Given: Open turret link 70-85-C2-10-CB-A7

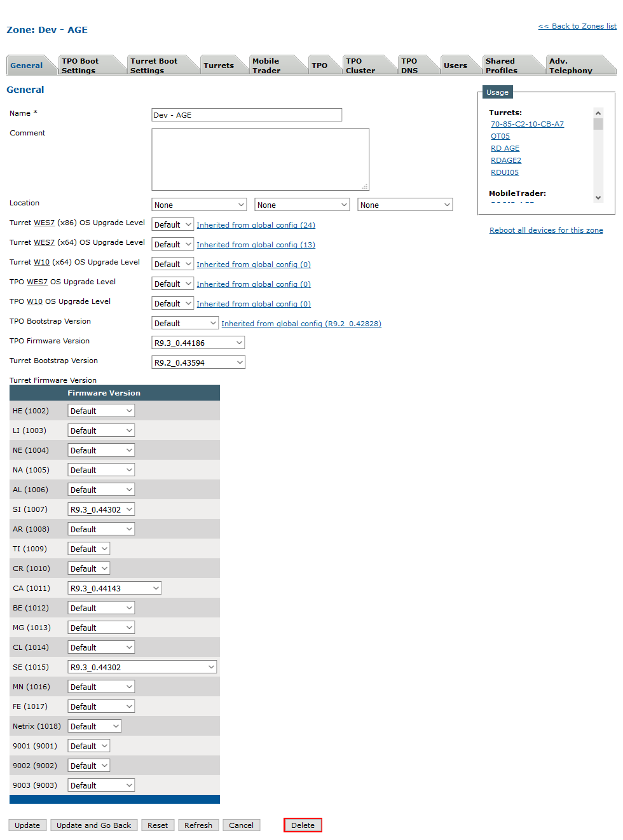Looking at the screenshot, I should pos(527,124).
